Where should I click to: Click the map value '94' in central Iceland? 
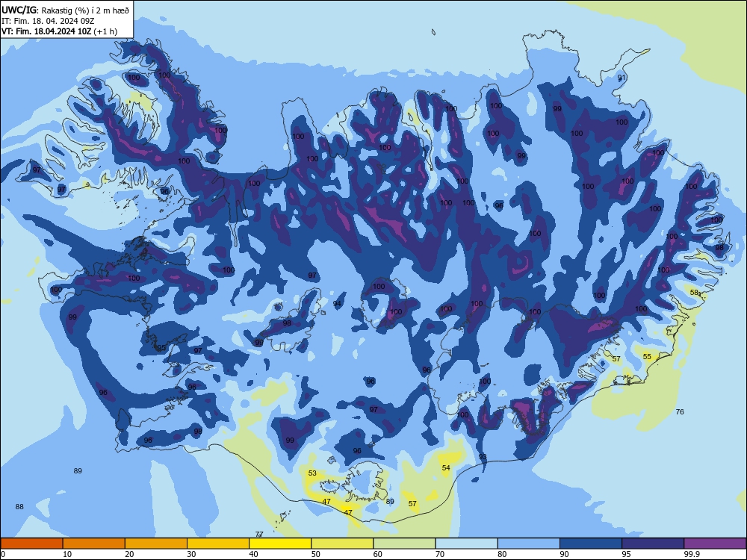(338, 303)
